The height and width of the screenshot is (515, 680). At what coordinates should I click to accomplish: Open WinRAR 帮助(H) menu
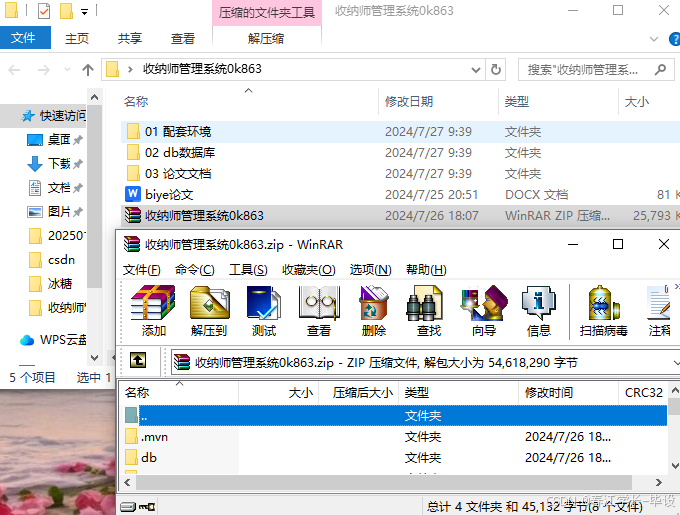(426, 270)
